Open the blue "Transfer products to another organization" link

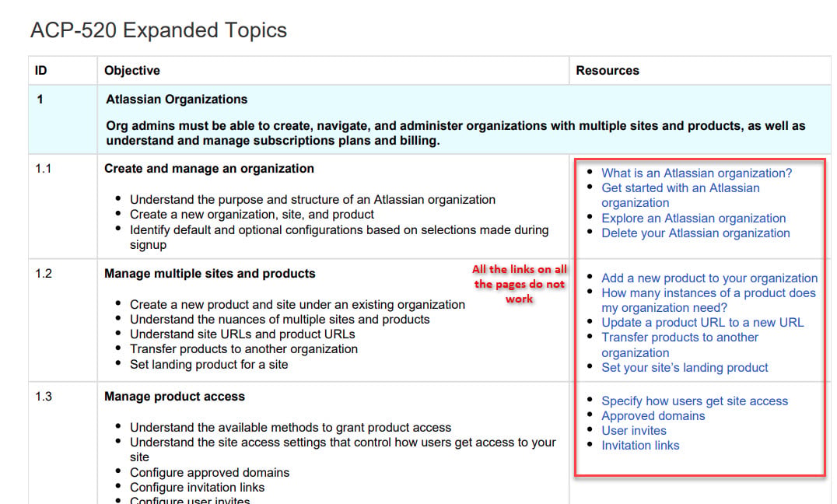(x=680, y=345)
